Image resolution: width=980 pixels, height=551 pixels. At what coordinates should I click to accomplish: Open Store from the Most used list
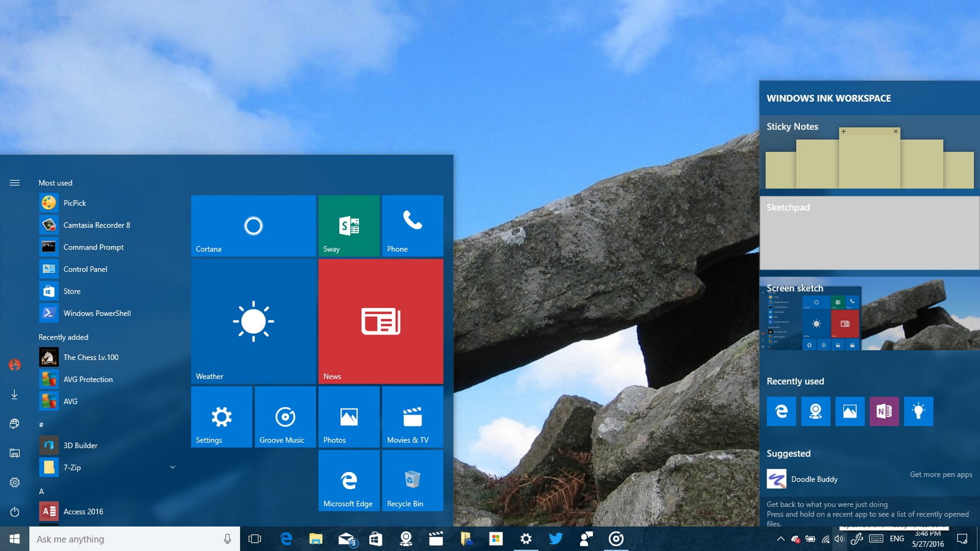(x=108, y=291)
